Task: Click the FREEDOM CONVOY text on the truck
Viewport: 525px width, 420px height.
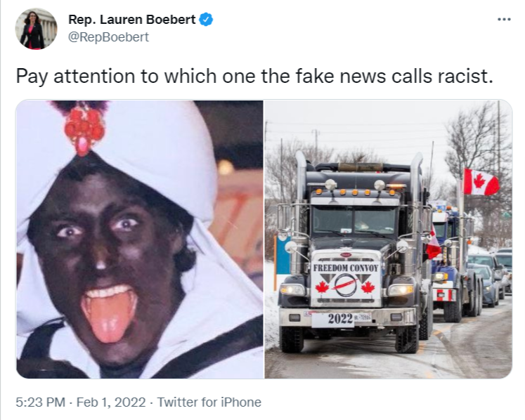Action: point(346,268)
